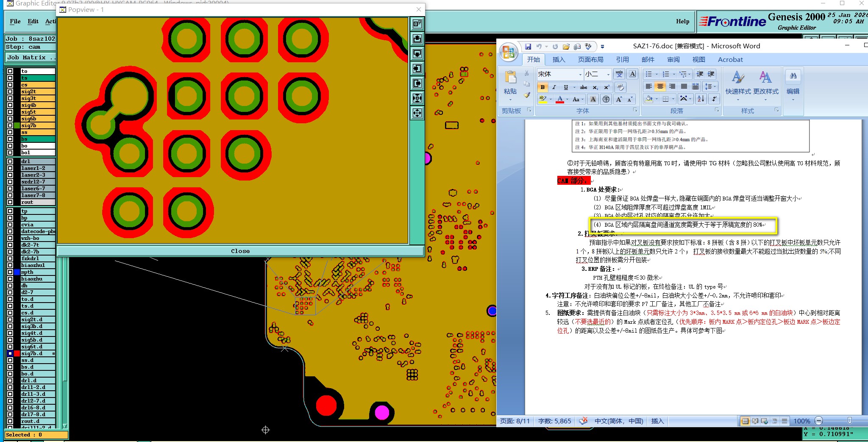
Task: Open the font size dropdown 小二
Action: [x=608, y=74]
